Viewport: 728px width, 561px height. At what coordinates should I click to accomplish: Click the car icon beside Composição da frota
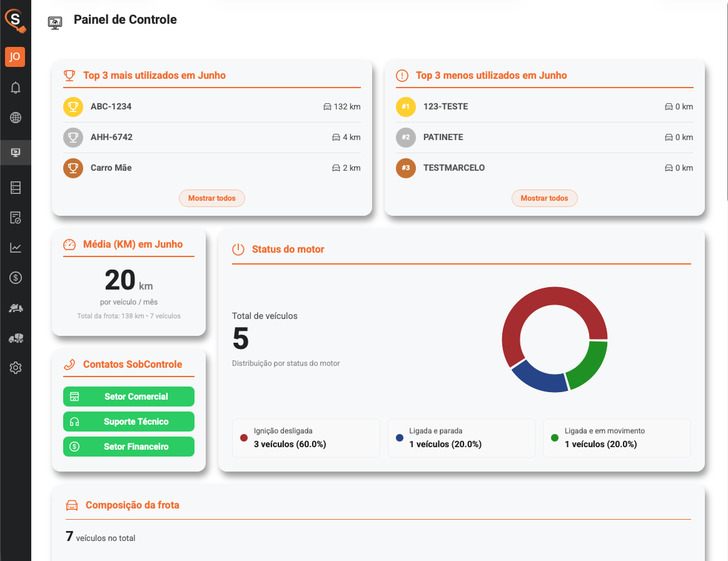pos(72,505)
